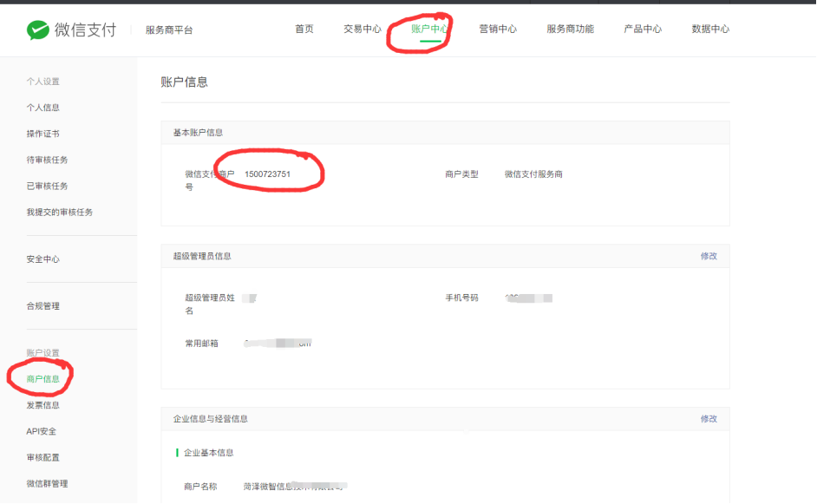This screenshot has width=817, height=504.
Task: Go to 交易中心 in top navigation
Action: 363,29
